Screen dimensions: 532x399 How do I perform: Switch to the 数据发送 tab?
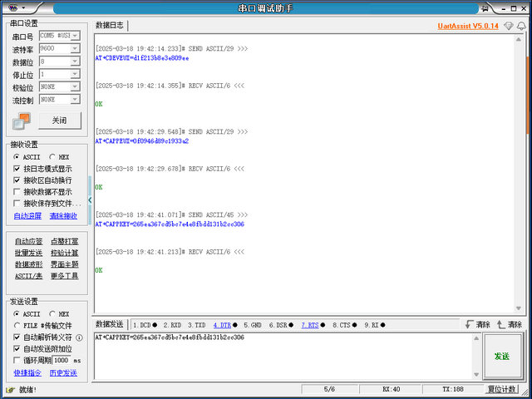click(x=110, y=324)
